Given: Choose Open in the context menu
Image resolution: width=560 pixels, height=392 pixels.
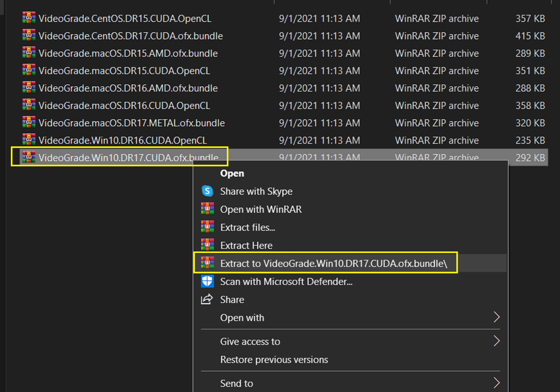Looking at the screenshot, I should 232,173.
